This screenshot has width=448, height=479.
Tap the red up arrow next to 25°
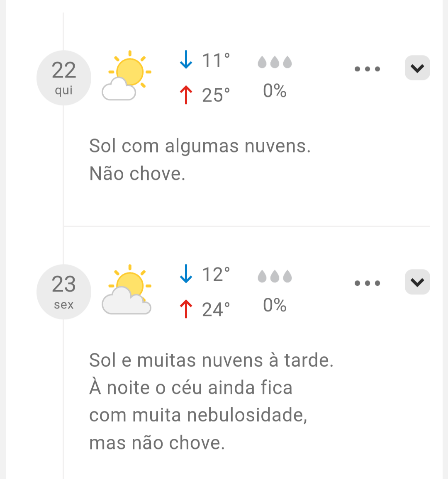tap(186, 95)
